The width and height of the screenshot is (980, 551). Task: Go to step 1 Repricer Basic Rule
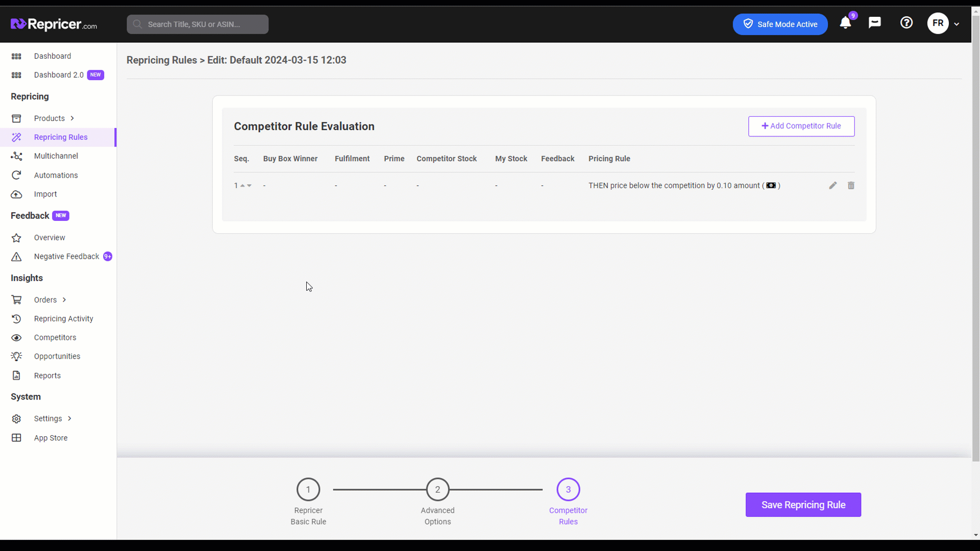(x=308, y=489)
